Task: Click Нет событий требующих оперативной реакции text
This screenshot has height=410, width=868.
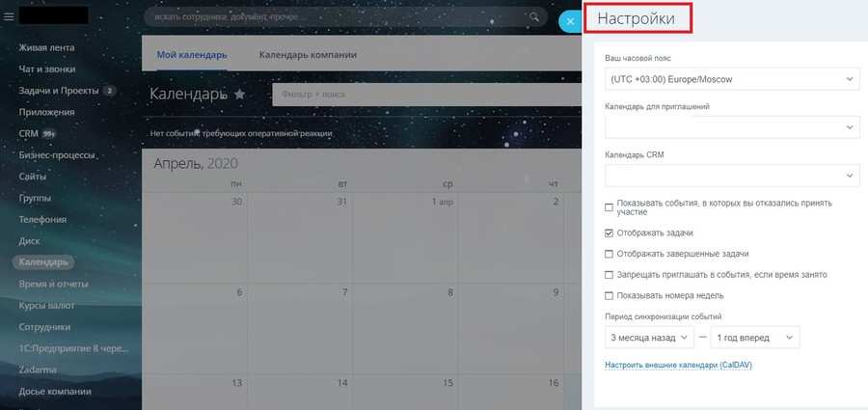Action: (241, 133)
